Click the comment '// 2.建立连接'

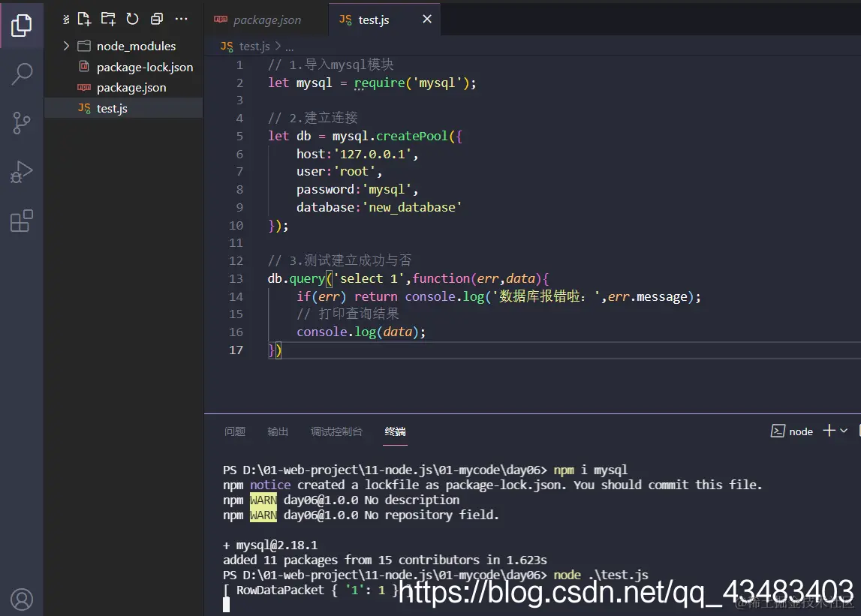[312, 118]
